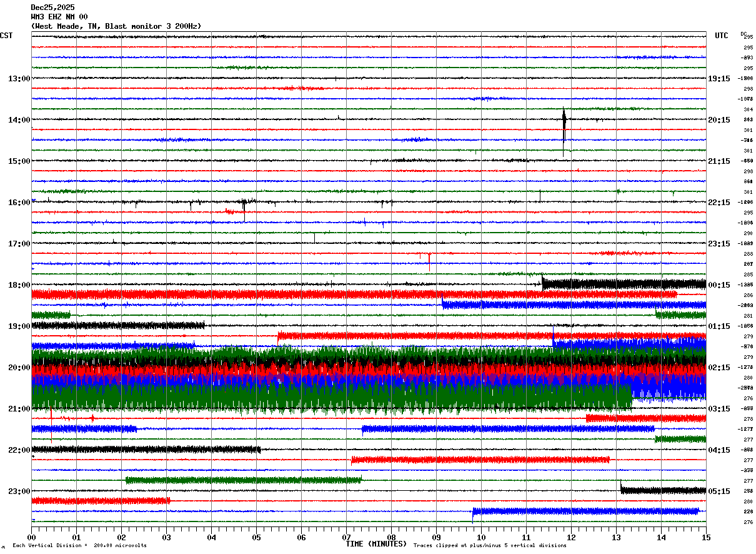Click the 23:15 UTC time label

tap(719, 243)
